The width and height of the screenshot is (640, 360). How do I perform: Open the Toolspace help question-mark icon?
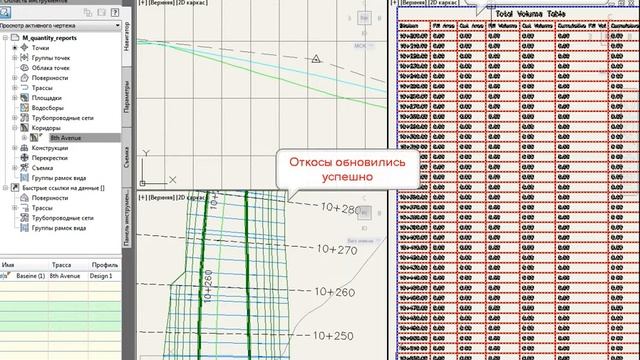[115, 13]
